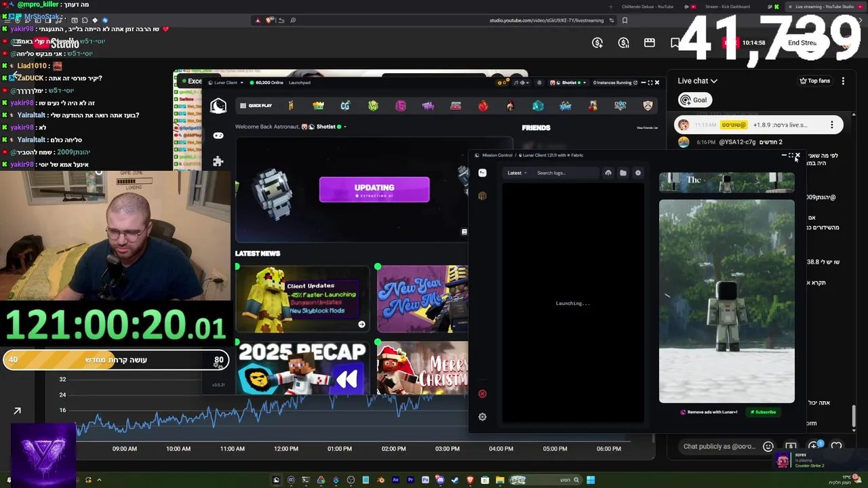The width and height of the screenshot is (868, 488).
Task: Open the Client Updates news thumbnail
Action: click(302, 299)
